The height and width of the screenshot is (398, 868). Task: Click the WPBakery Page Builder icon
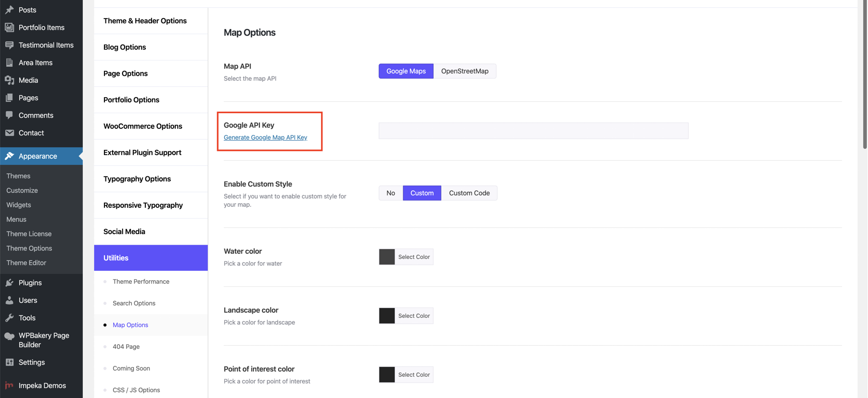[9, 336]
